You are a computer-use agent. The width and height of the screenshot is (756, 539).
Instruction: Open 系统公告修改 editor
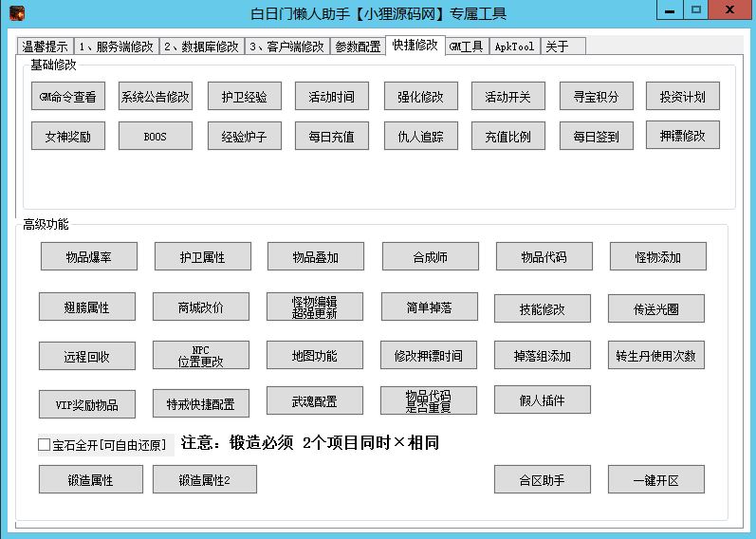[x=155, y=97]
